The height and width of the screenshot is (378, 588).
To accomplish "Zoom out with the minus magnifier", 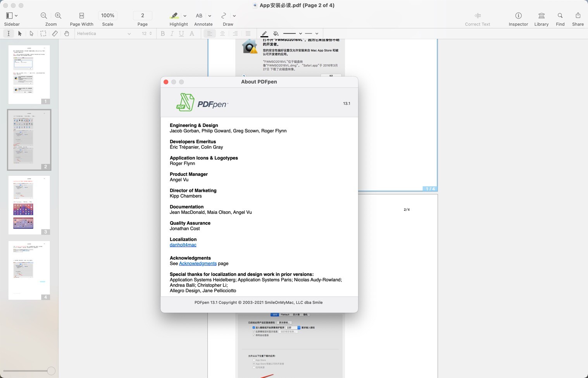I will [44, 16].
